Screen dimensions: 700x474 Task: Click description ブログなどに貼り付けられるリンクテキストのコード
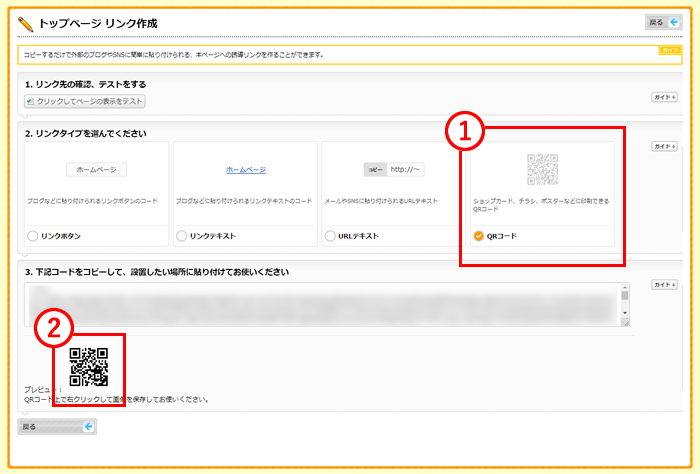tap(244, 201)
